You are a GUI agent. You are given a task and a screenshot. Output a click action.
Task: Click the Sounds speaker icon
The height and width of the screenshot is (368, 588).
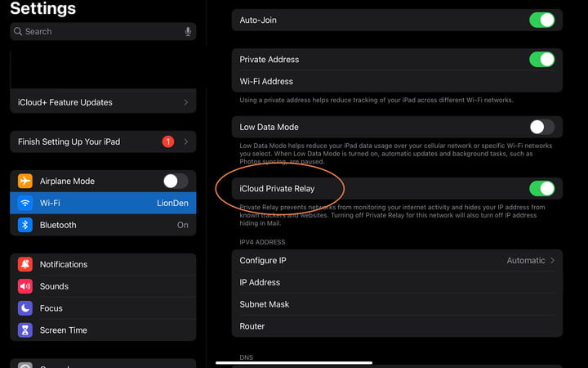(25, 286)
